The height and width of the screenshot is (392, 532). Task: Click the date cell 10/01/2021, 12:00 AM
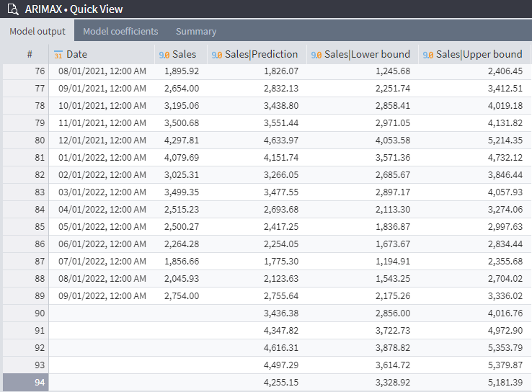[102, 106]
